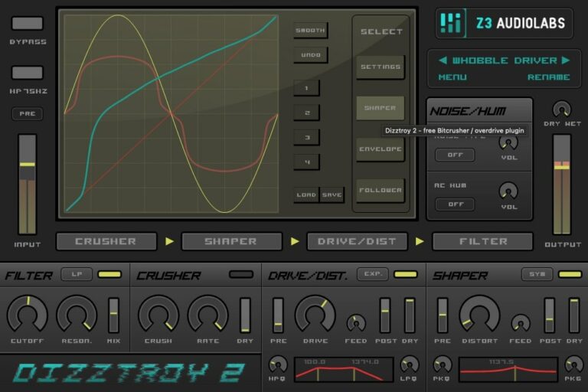Click the arrow between Drive/Dist and Filter
The image size is (588, 392).
tap(420, 241)
